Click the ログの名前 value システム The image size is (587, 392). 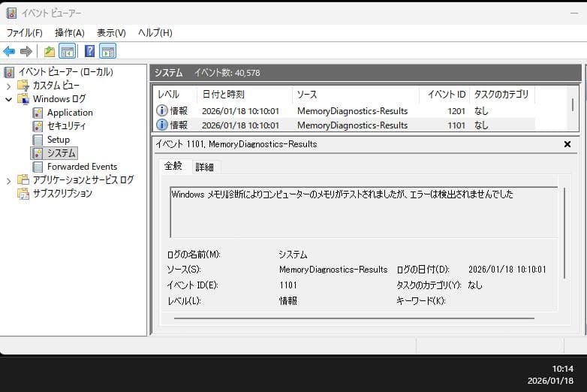pyautogui.click(x=293, y=255)
